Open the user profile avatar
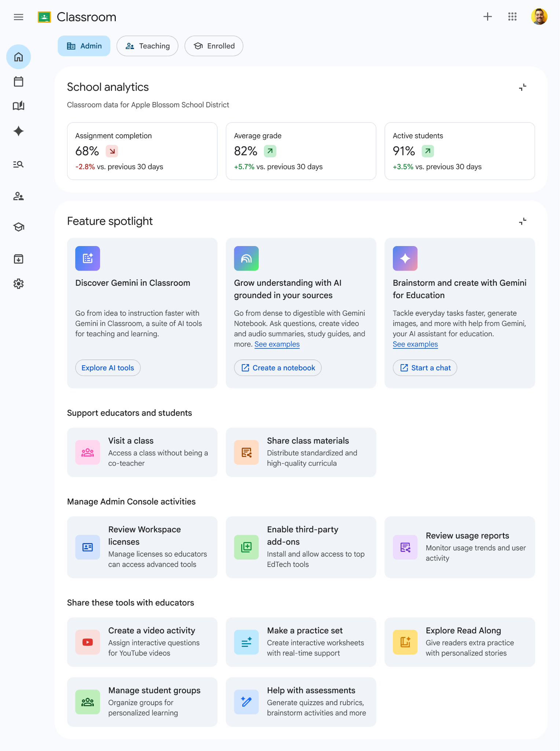This screenshot has height=751, width=560. (x=539, y=17)
